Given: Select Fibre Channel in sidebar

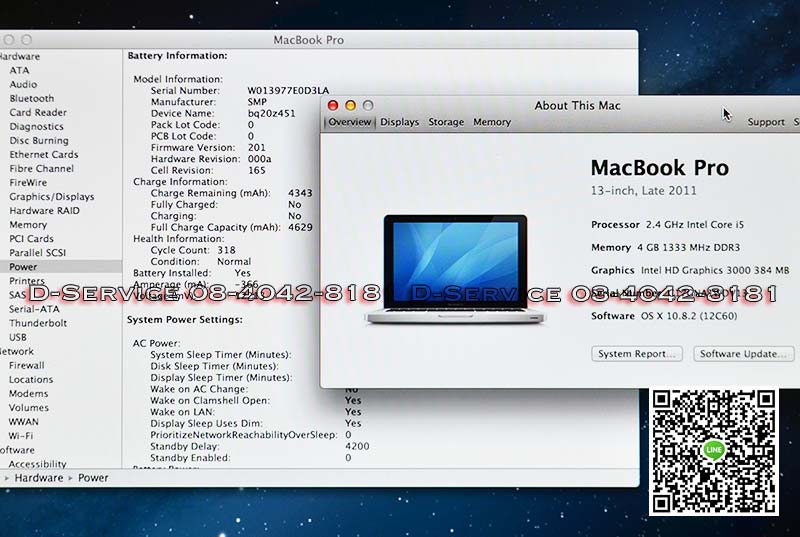Looking at the screenshot, I should pyautogui.click(x=41, y=168).
